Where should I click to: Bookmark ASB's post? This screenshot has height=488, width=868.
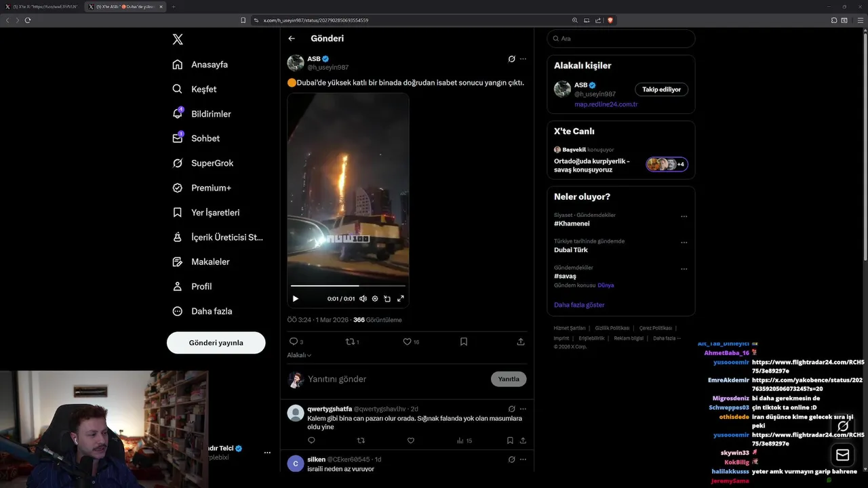click(464, 342)
